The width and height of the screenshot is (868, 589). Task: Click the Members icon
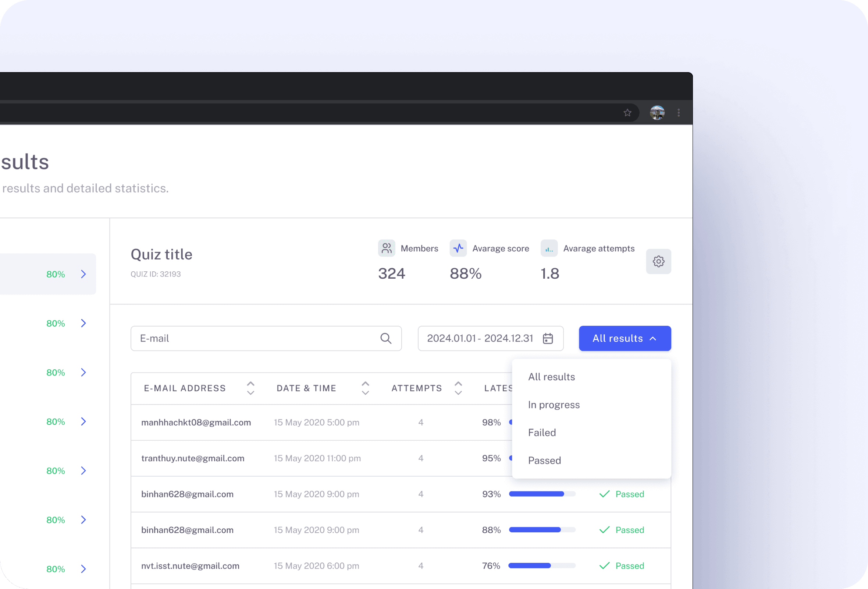tap(387, 248)
